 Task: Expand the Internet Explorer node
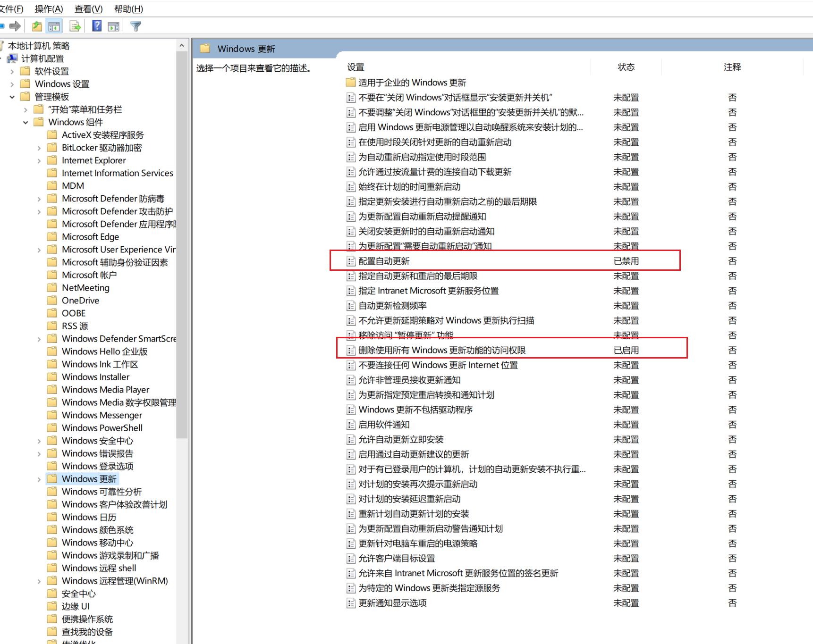[39, 160]
